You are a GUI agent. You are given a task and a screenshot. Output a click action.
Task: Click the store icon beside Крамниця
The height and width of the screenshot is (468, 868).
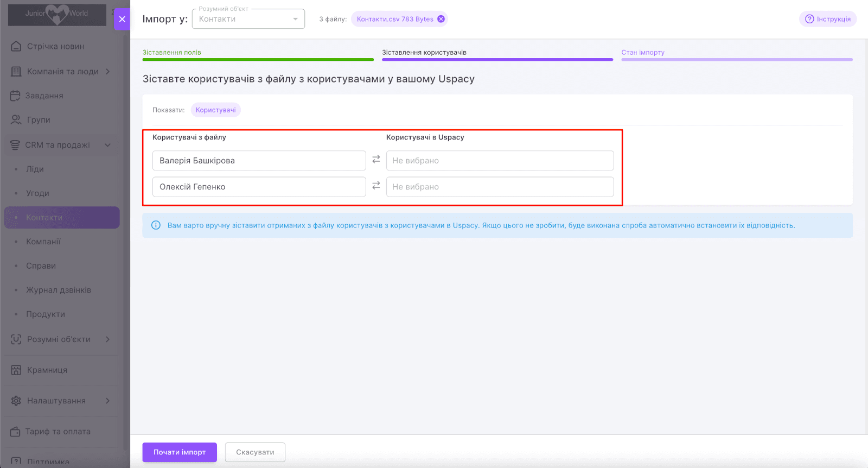[16, 370]
